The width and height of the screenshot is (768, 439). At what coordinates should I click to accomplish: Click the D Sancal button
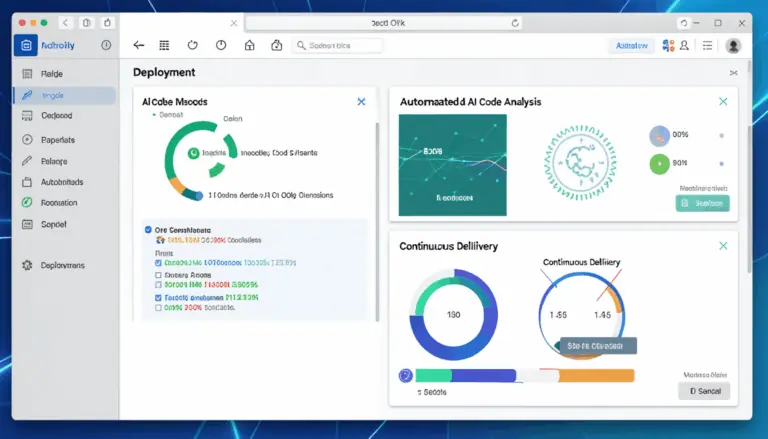pos(704,391)
